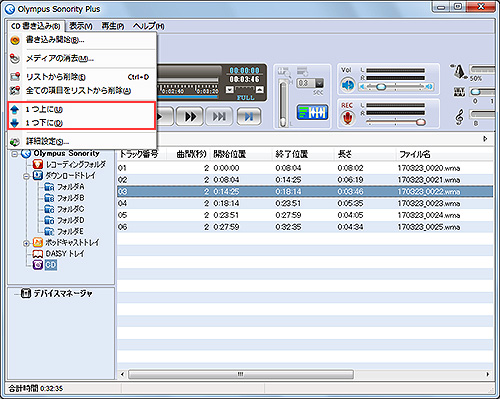Click the blue down-arrow icon beside 1つ下に
This screenshot has width=500, height=399.
15,123
